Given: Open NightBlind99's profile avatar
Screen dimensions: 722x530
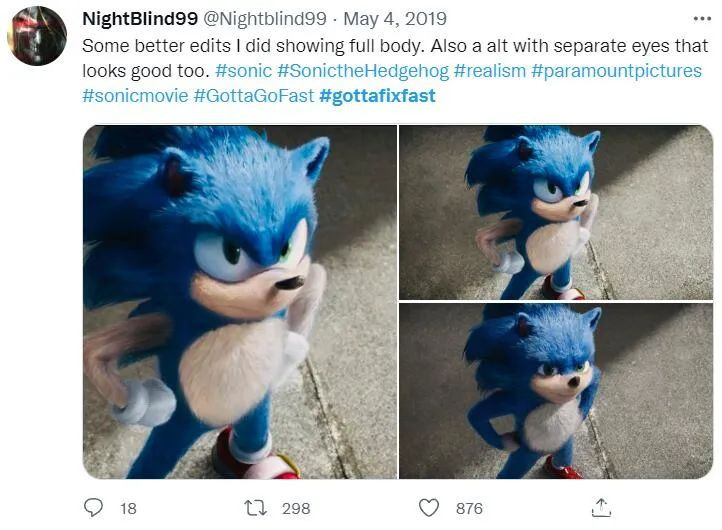Looking at the screenshot, I should (x=38, y=36).
